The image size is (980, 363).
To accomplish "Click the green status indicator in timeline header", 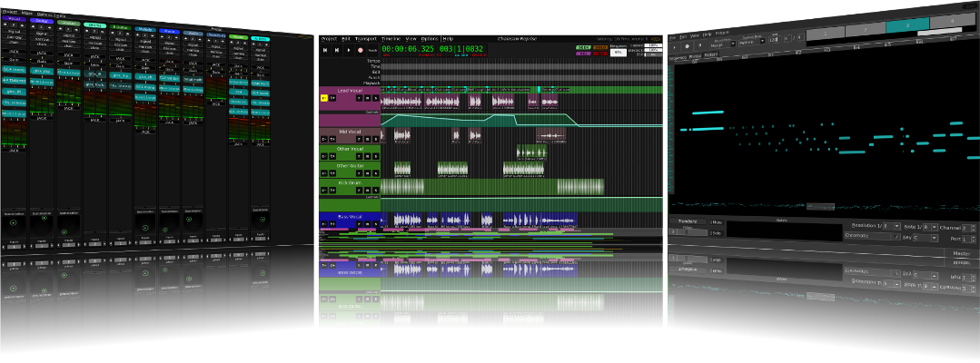I will (x=583, y=47).
